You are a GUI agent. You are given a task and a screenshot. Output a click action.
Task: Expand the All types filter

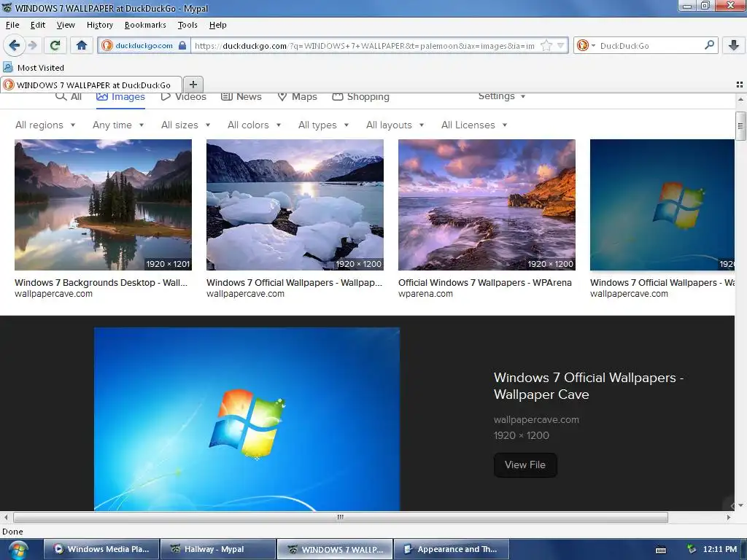tap(323, 125)
